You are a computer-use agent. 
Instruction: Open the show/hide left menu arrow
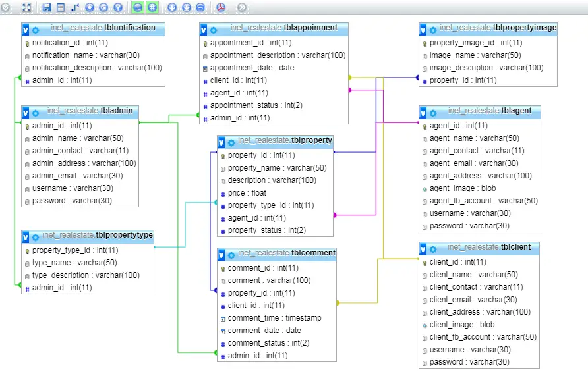click(x=5, y=7)
